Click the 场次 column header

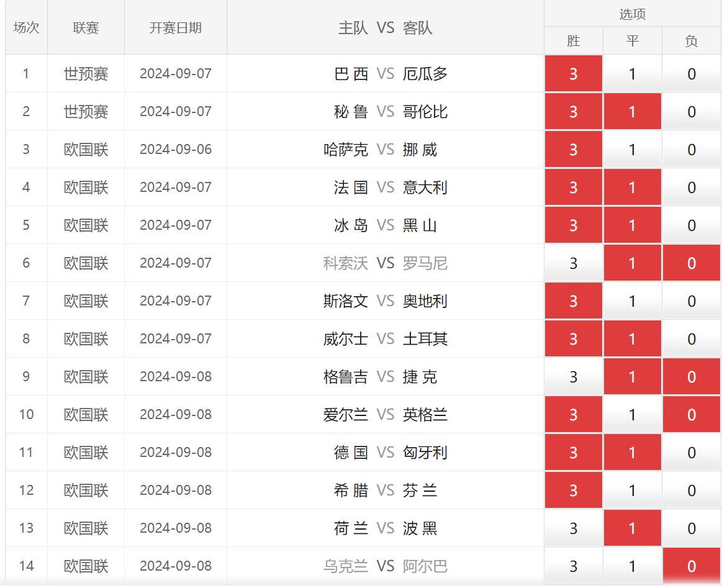[26, 27]
